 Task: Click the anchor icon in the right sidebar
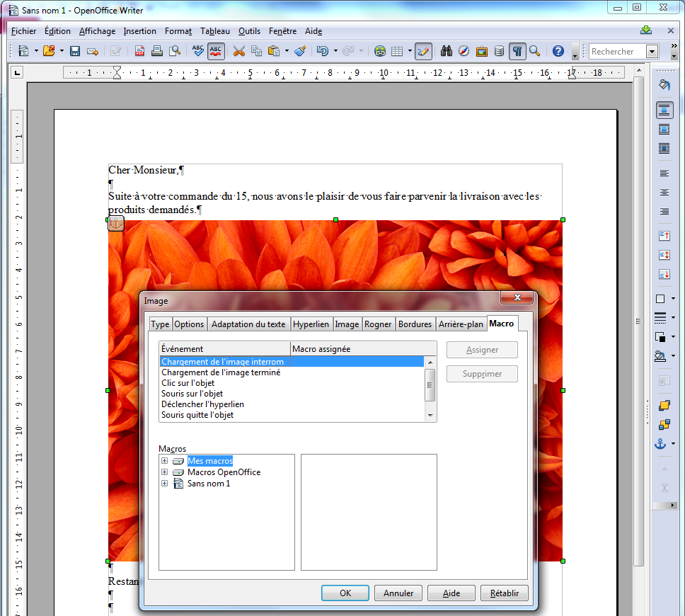tap(660, 444)
